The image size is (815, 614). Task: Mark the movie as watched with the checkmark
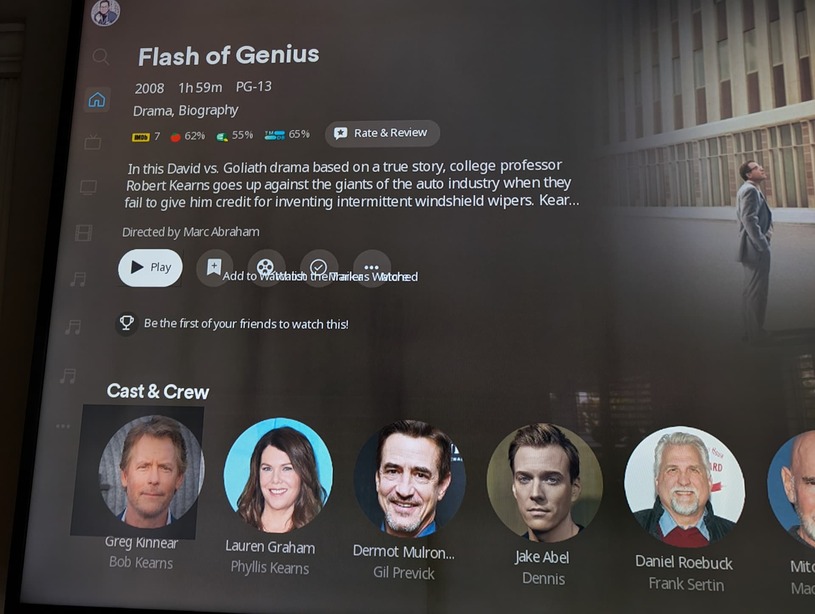click(x=319, y=268)
